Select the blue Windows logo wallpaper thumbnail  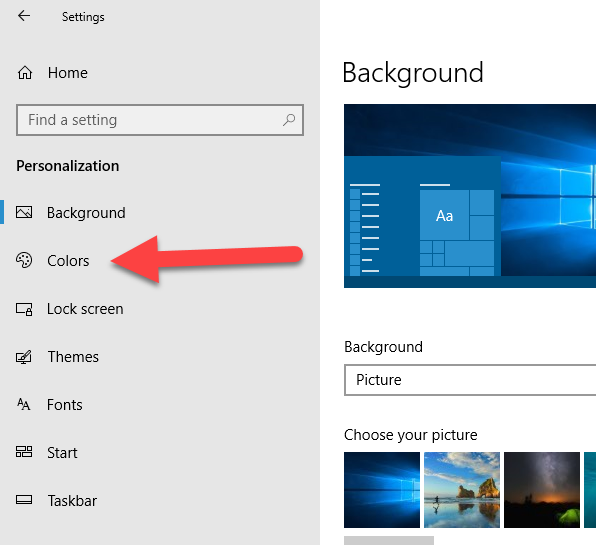[382, 490]
